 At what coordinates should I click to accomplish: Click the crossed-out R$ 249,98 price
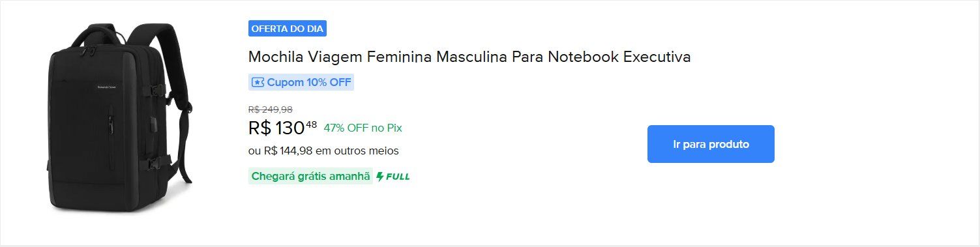coord(271,109)
